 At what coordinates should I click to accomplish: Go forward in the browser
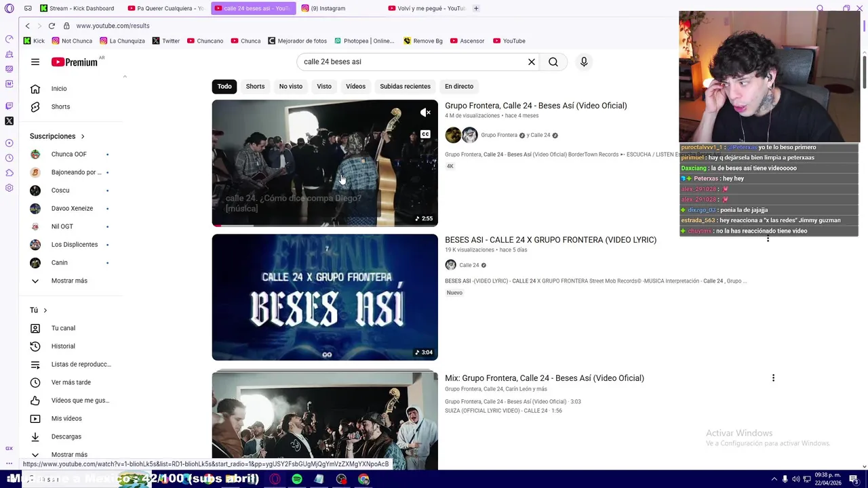pos(39,26)
